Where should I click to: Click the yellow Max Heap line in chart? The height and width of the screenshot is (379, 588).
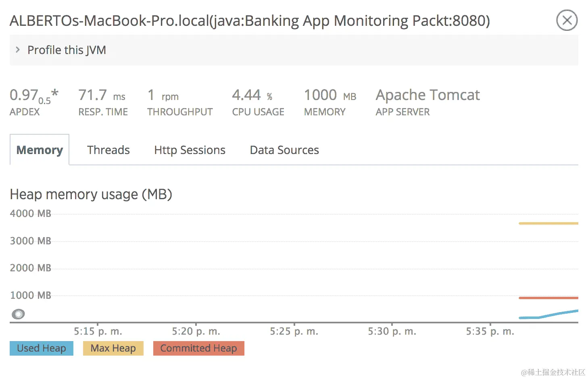(x=548, y=223)
